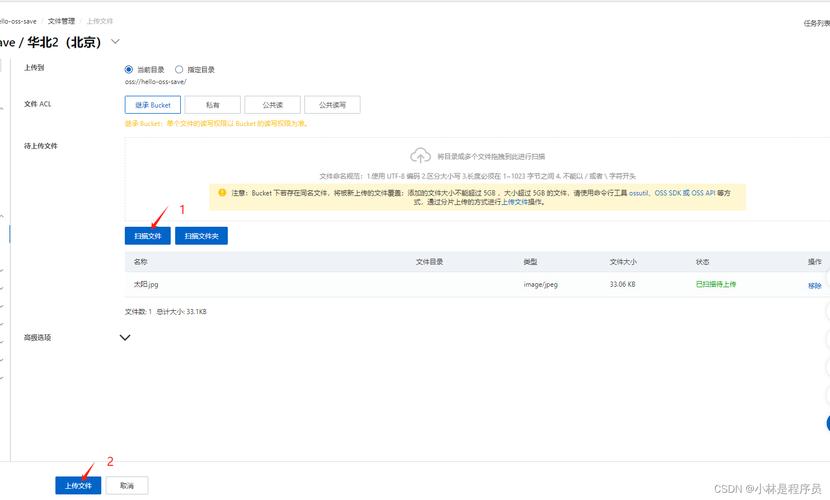This screenshot has width=830, height=500.
Task: Open the OSS SDK link
Action: pos(668,193)
